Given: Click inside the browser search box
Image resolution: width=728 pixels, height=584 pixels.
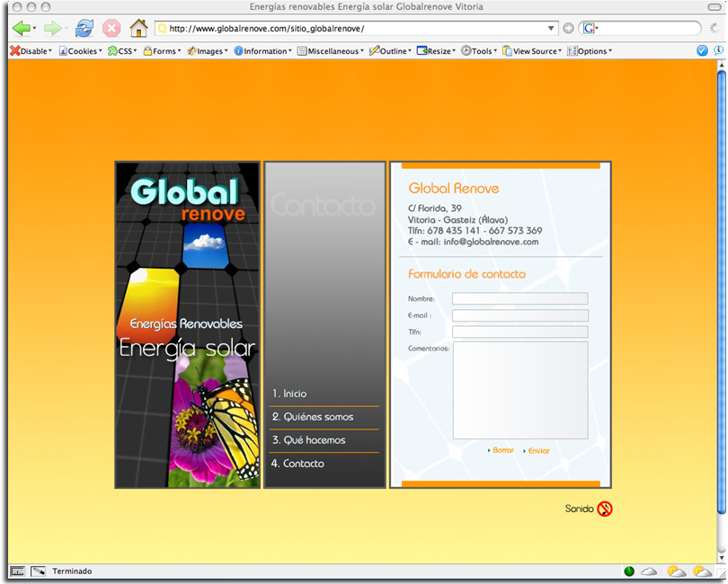Looking at the screenshot, I should (x=648, y=29).
